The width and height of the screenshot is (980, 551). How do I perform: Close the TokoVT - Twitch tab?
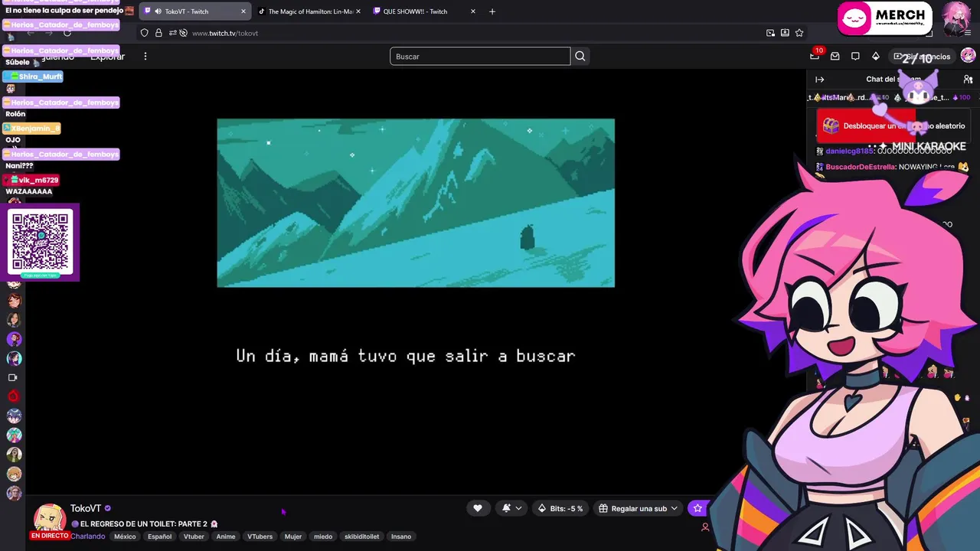tap(243, 11)
